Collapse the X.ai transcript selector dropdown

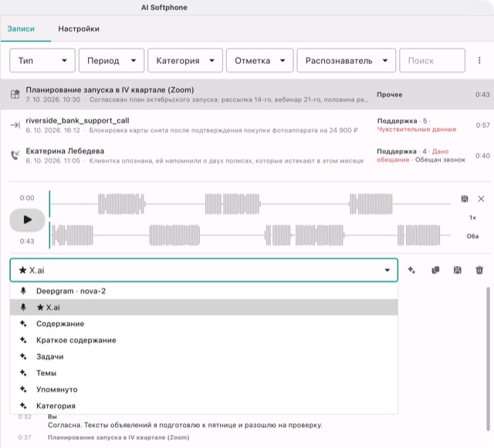point(204,270)
